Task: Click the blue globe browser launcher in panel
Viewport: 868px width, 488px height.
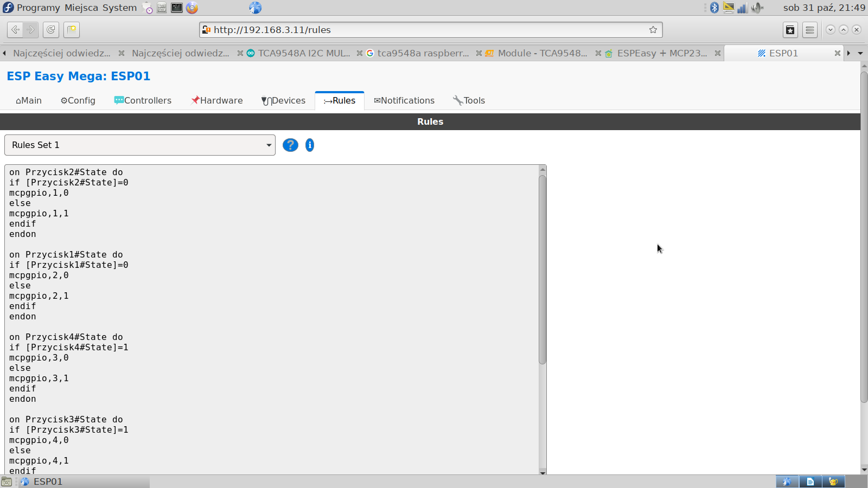Action: [255, 8]
